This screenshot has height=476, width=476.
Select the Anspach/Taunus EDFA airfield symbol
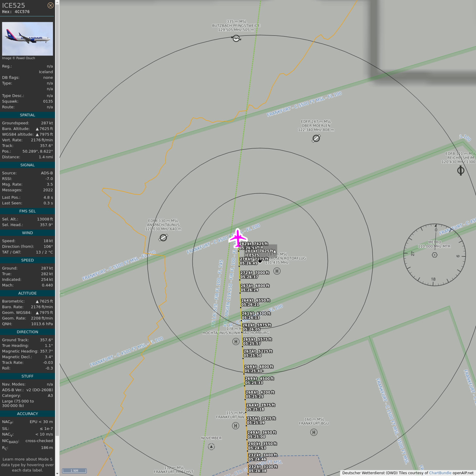coord(163,237)
